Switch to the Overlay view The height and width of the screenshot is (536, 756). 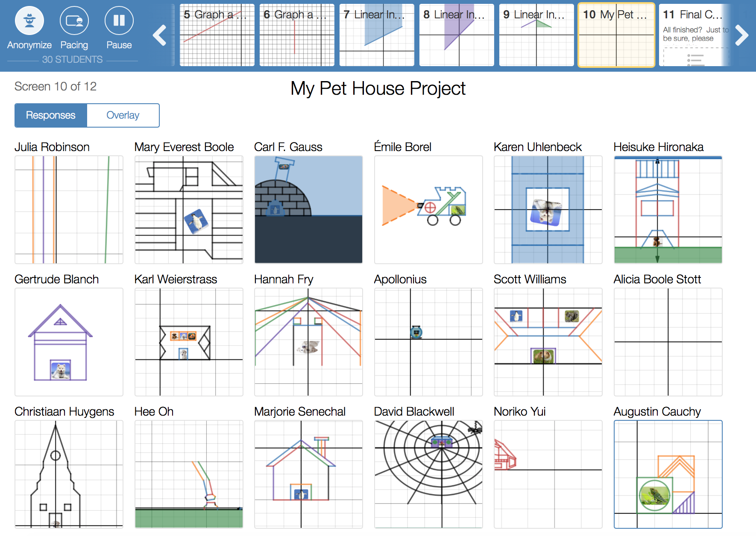tap(123, 115)
